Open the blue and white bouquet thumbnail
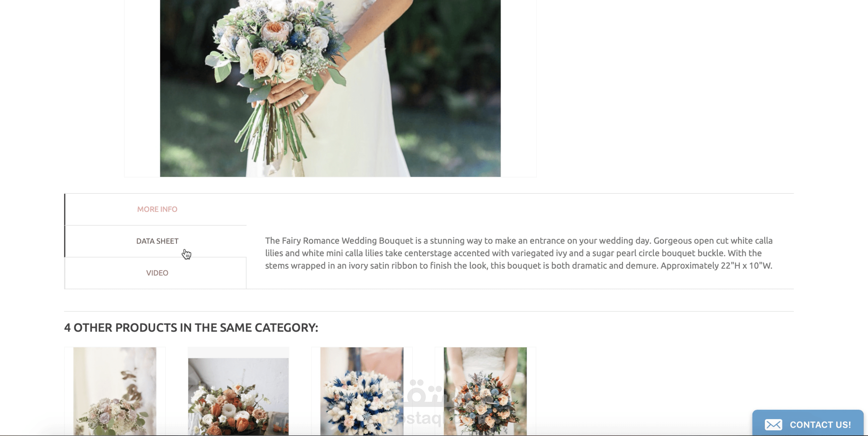 pyautogui.click(x=361, y=391)
